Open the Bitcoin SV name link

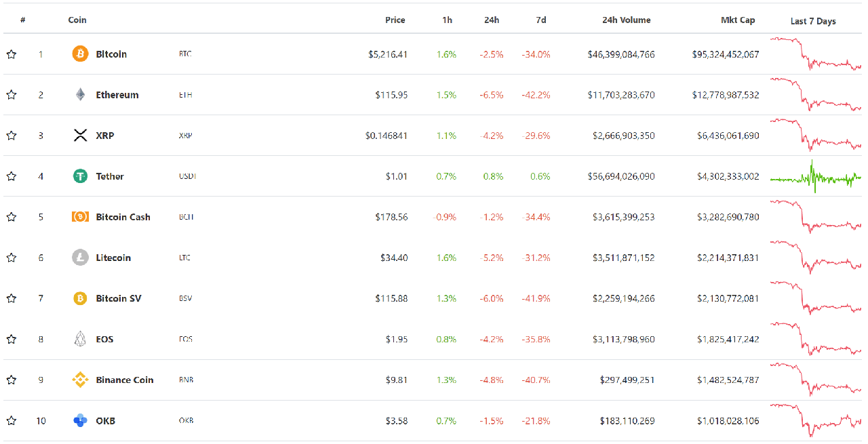coord(119,298)
